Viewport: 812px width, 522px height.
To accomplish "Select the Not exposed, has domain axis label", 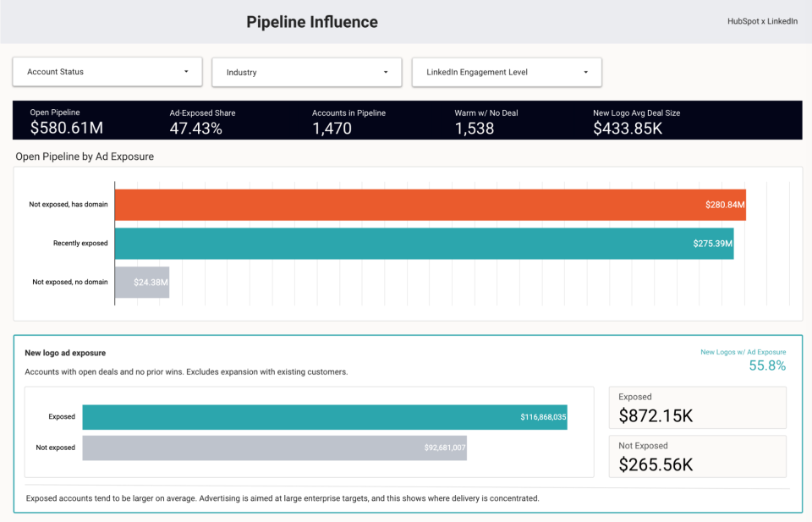I will coord(69,205).
